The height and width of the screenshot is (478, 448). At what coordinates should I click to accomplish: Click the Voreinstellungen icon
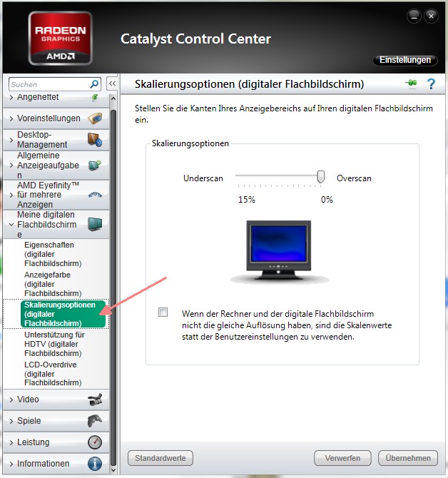tap(95, 118)
